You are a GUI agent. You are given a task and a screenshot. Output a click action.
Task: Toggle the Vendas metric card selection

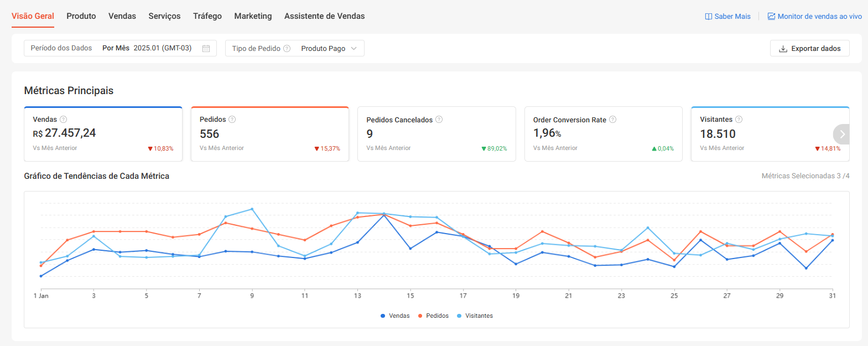[x=103, y=134]
